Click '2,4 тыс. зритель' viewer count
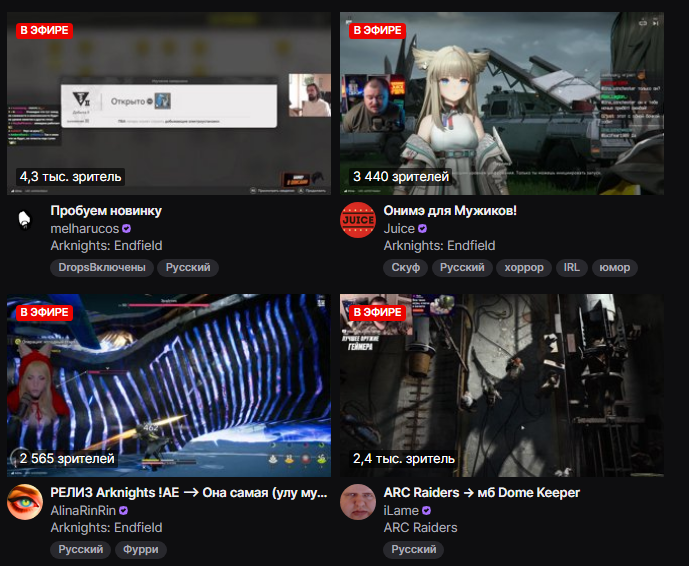Image resolution: width=689 pixels, height=566 pixels. pos(403,459)
